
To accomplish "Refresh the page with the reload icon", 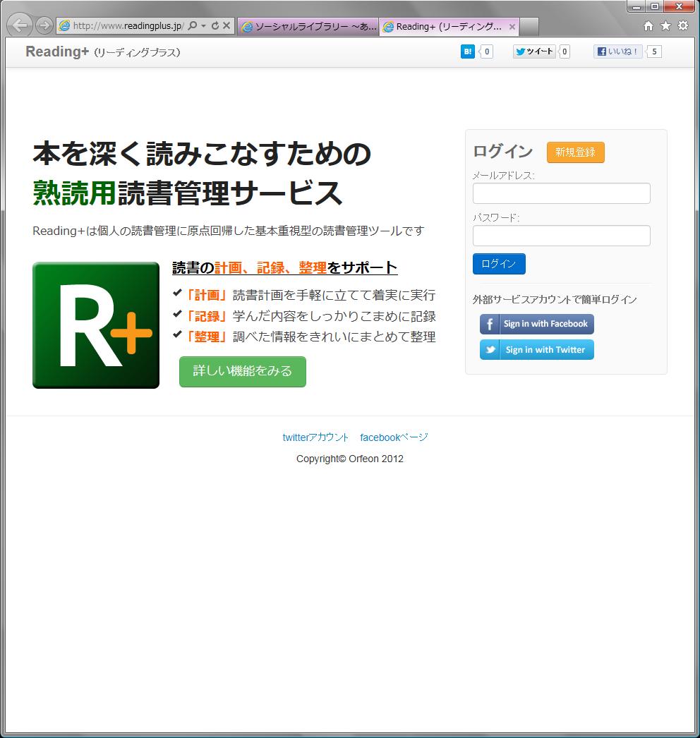I will click(x=215, y=26).
